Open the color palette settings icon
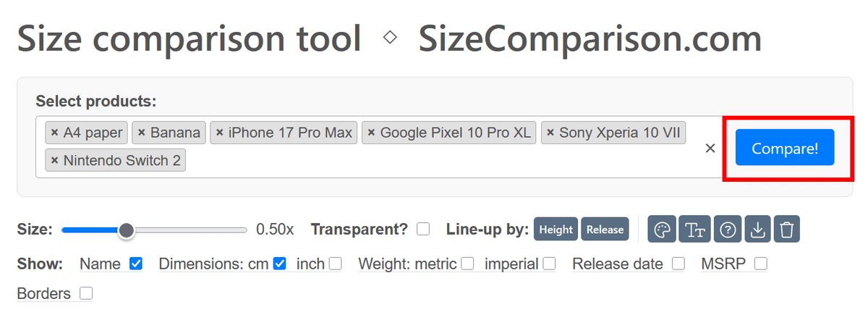 [662, 230]
